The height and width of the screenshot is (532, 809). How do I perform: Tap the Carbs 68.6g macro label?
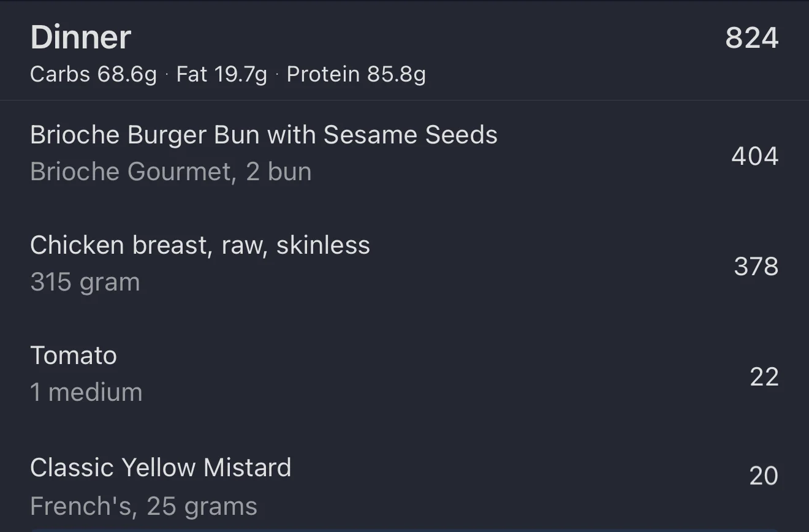[93, 75]
